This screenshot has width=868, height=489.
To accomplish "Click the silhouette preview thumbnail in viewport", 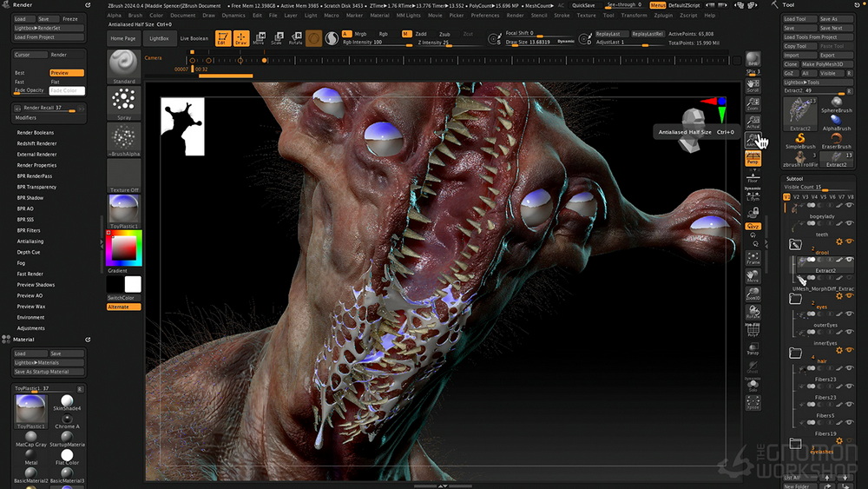I will tap(182, 126).
